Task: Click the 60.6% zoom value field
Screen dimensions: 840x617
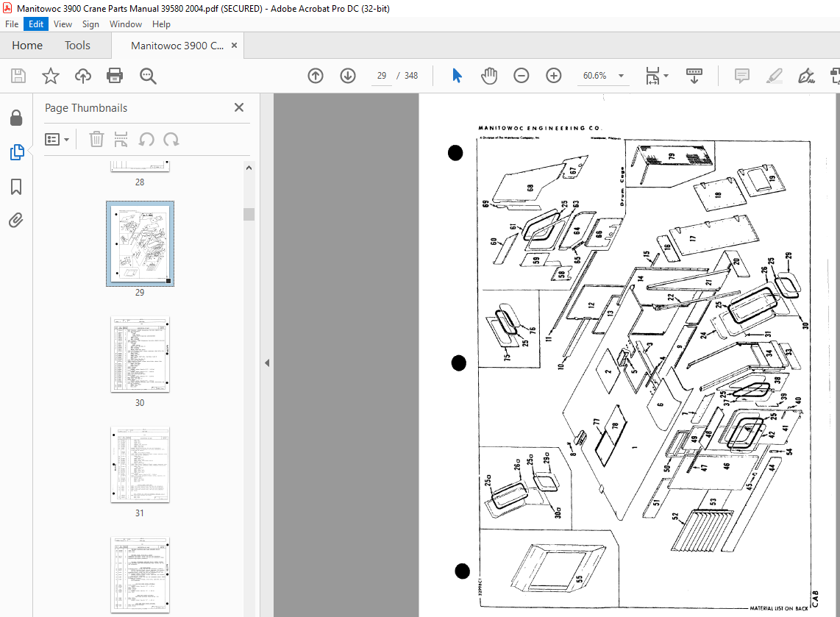Action: [594, 76]
